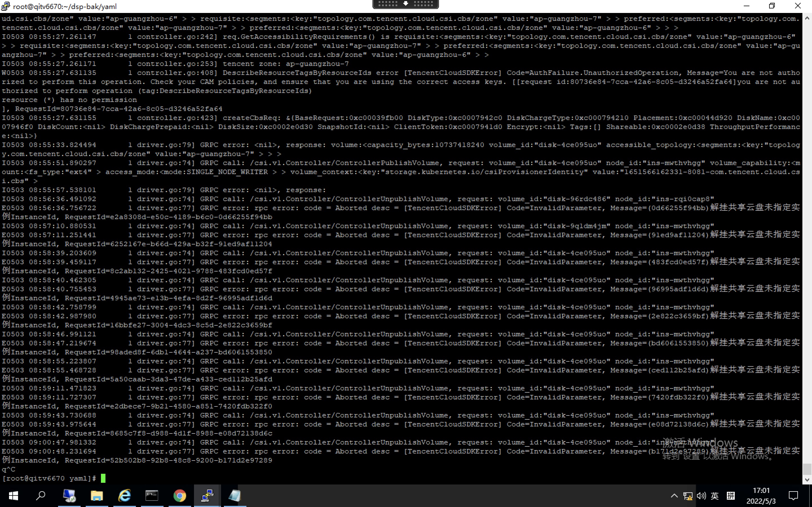The height and width of the screenshot is (507, 812).
Task: Click the volume speaker tray icon
Action: coord(701,496)
